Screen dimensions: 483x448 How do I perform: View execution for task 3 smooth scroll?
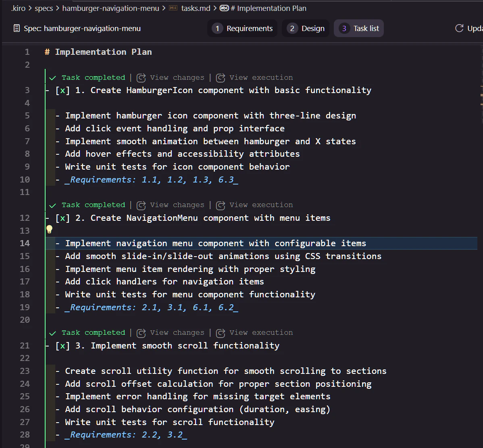click(261, 333)
